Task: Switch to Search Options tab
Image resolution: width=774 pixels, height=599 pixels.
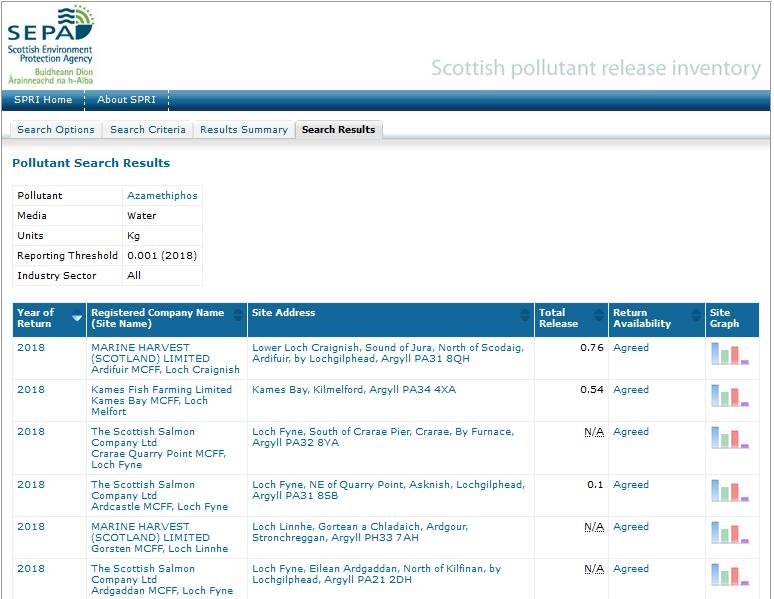Action: point(56,130)
